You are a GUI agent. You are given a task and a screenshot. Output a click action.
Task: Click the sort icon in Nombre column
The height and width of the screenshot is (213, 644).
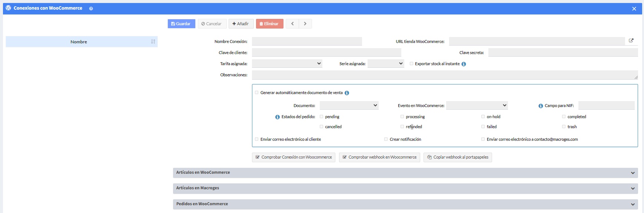pyautogui.click(x=153, y=41)
